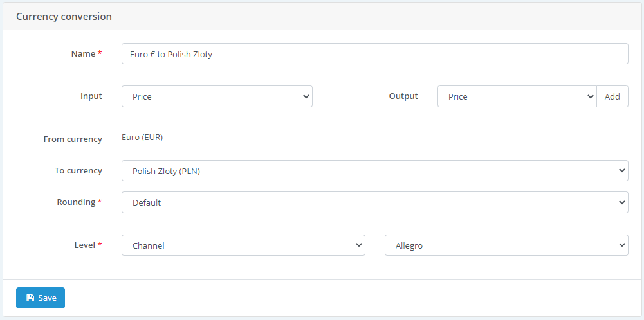
Task: Open the Input price dropdown
Action: tap(217, 96)
